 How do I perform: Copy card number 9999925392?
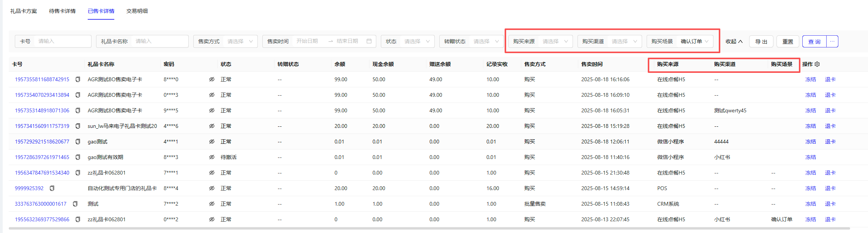(52, 188)
